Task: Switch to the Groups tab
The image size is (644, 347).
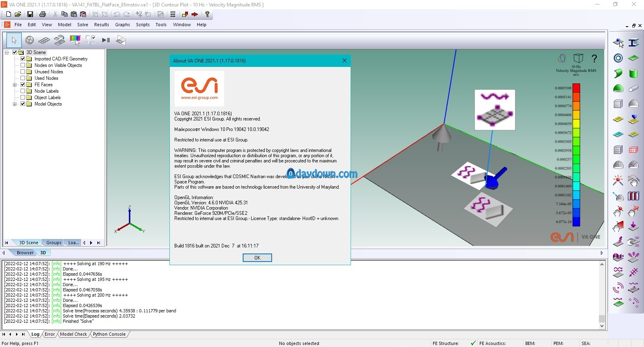Action: click(x=54, y=243)
